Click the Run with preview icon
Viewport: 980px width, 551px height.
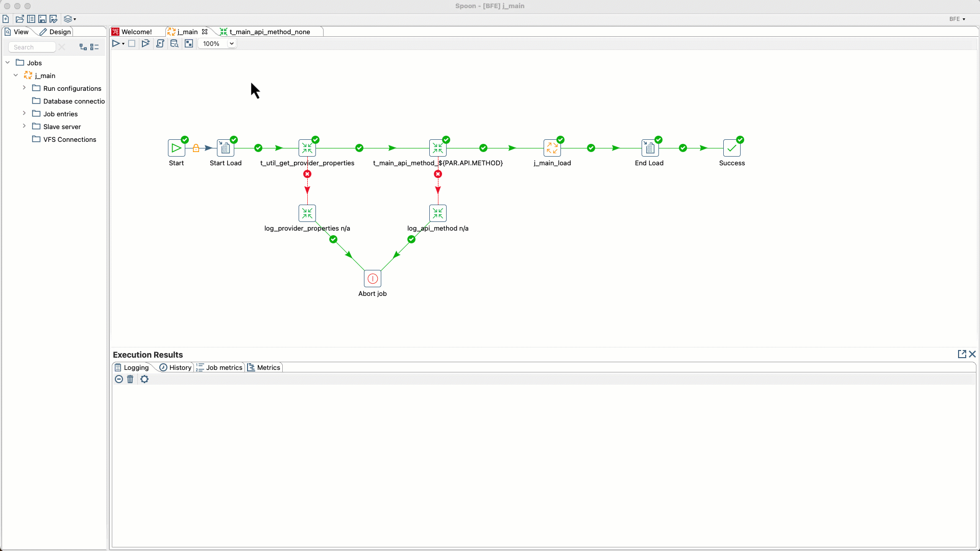146,43
